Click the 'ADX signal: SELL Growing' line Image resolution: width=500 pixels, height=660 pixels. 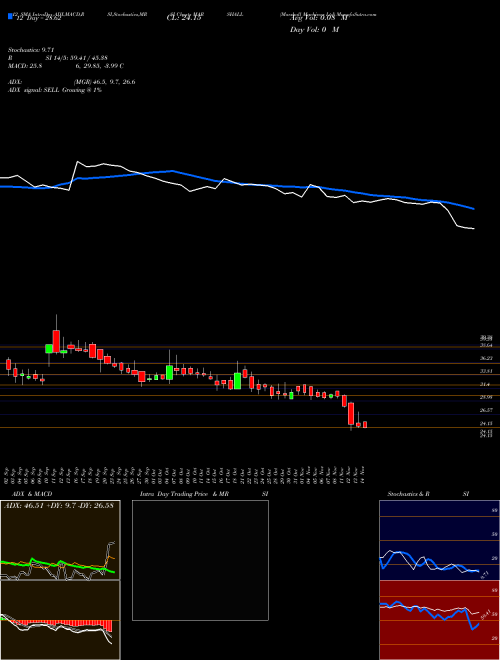point(55,90)
